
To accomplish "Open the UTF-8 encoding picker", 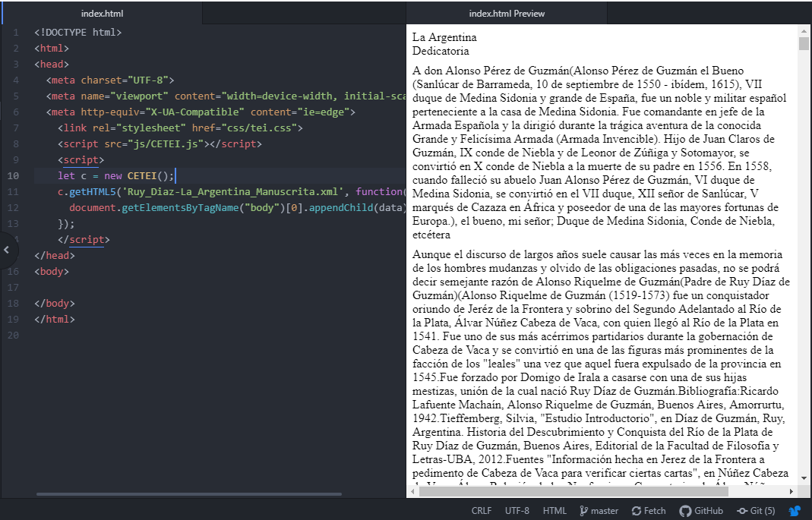I will click(x=517, y=510).
